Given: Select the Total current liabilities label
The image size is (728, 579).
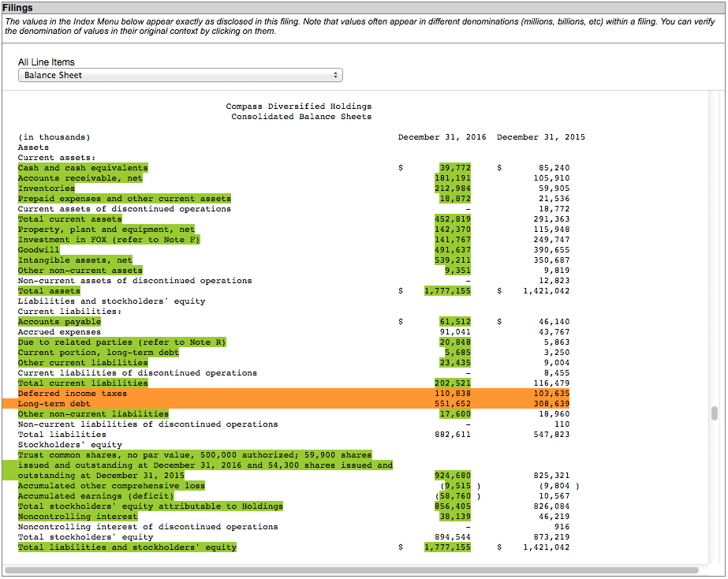Looking at the screenshot, I should click(x=83, y=383).
